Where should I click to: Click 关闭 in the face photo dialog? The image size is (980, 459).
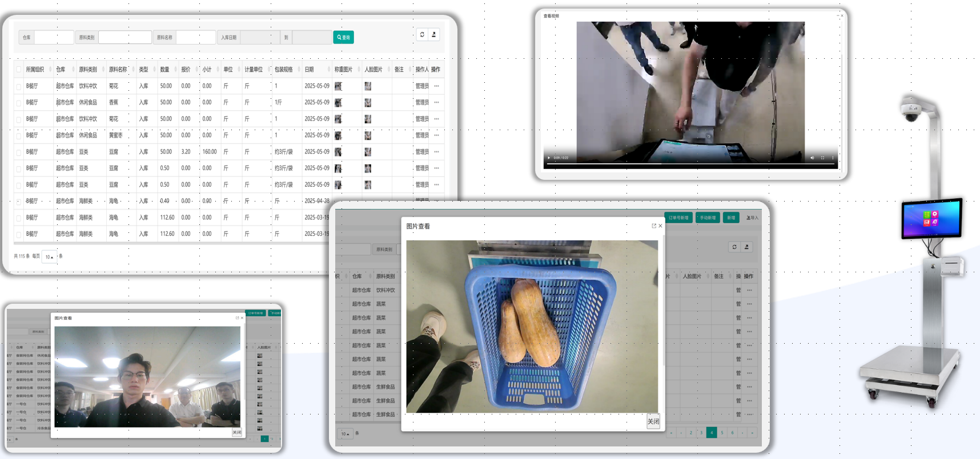click(x=237, y=433)
